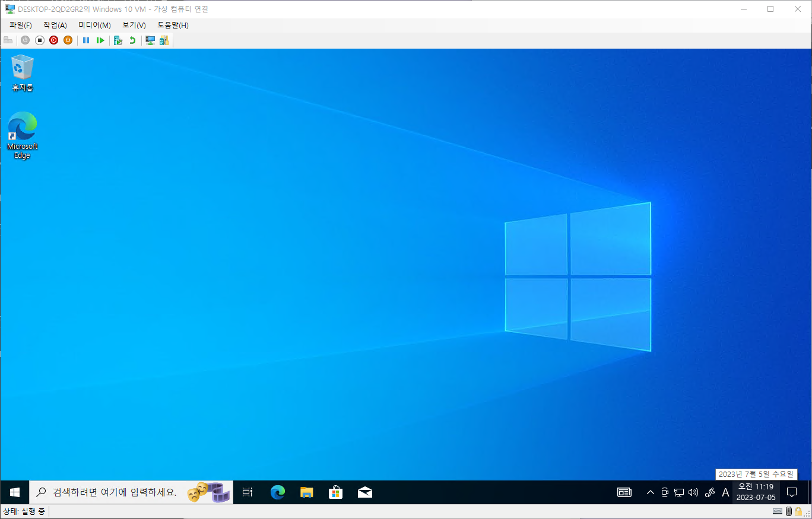Create a checkpoint using the toolbar icon
Viewport: 812px width, 519px height.
pyautogui.click(x=118, y=40)
